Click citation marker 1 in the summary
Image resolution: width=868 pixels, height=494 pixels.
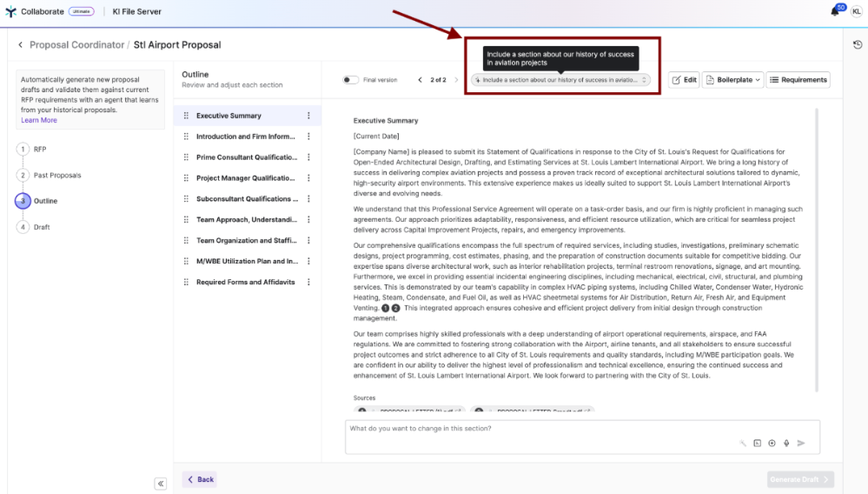[x=385, y=308]
